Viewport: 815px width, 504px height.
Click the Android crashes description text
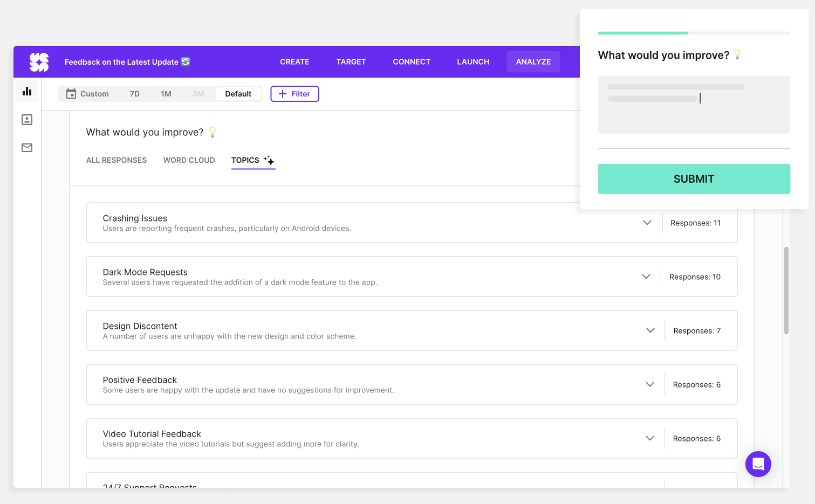coord(227,229)
